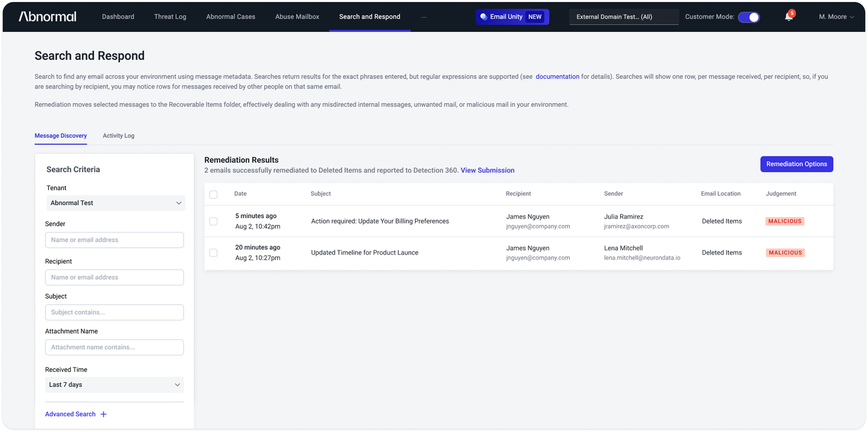Image resolution: width=868 pixels, height=432 pixels.
Task: Click the Abnormal logo
Action: (48, 17)
